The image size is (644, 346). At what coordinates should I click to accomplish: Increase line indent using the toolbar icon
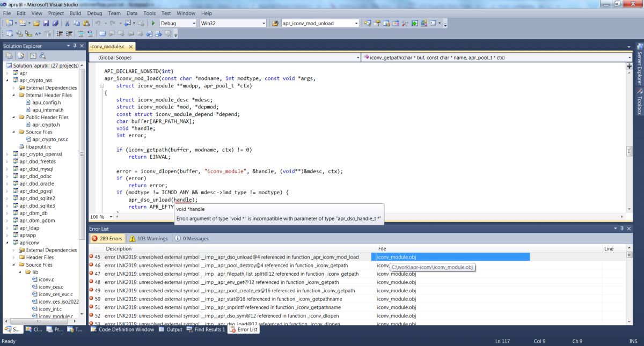[x=69, y=34]
